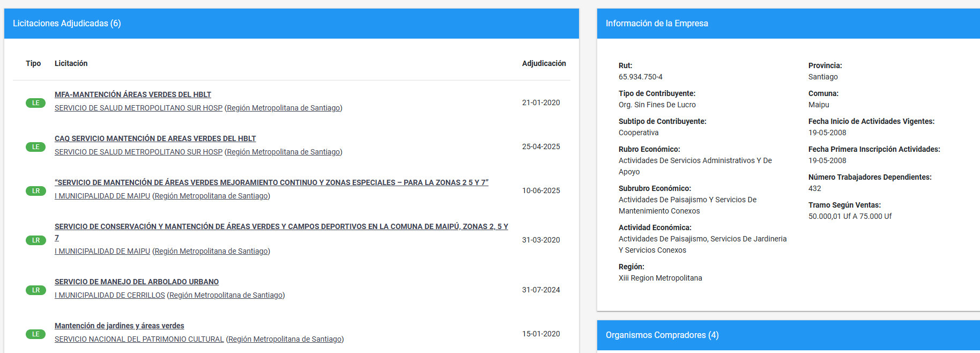This screenshot has height=353, width=980.
Task: Open CAQ SERVICIO MANTENCIÓN DE AREAS VERDES link
Action: [x=155, y=138]
